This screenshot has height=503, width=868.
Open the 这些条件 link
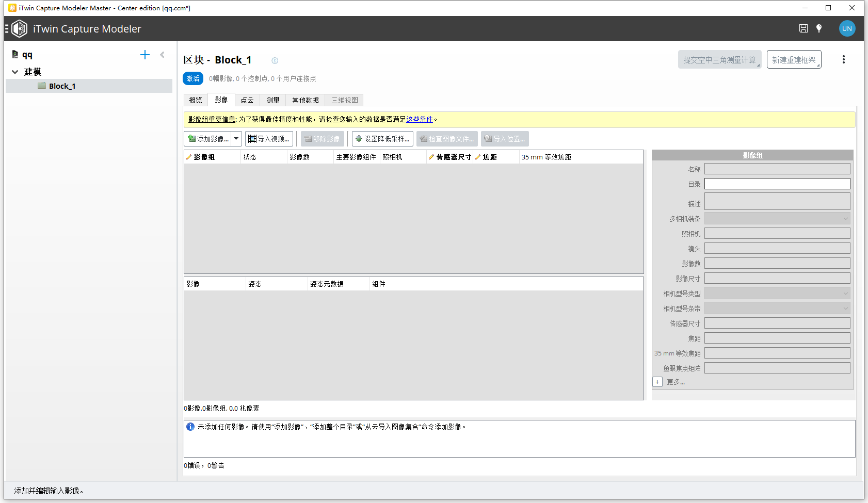coord(420,119)
